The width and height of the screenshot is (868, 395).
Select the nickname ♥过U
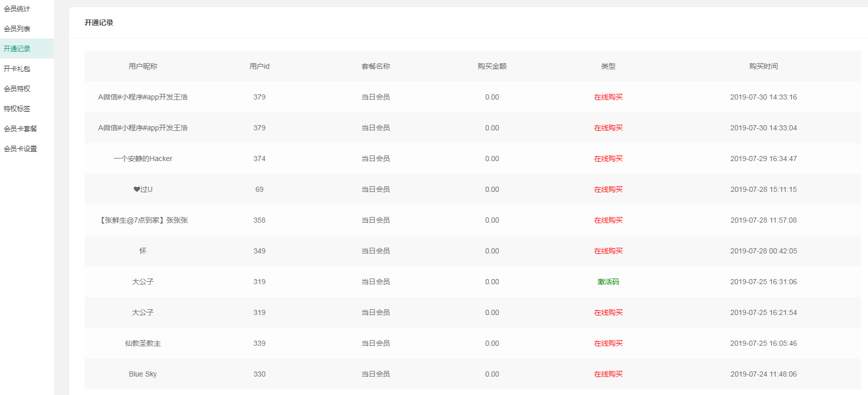pyautogui.click(x=143, y=189)
